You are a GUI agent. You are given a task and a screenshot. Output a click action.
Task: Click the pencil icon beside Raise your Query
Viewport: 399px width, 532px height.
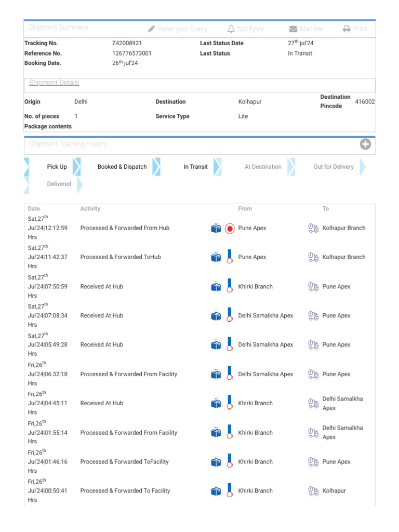point(151,29)
